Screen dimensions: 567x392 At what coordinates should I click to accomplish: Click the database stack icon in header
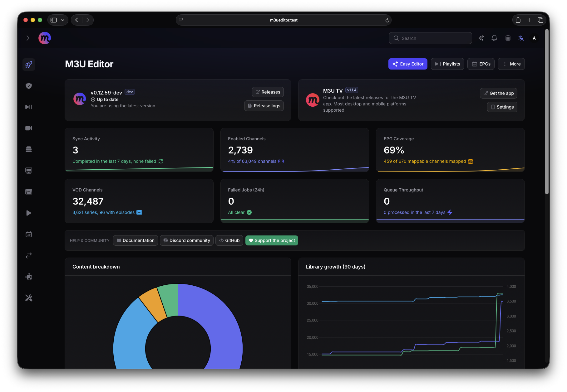tap(508, 38)
